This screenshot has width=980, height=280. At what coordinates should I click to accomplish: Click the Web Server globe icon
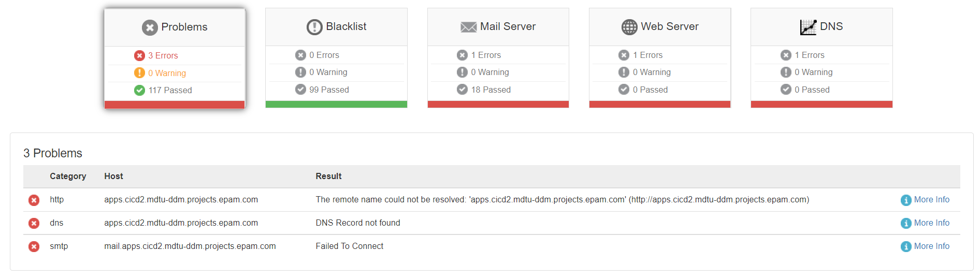tap(629, 27)
